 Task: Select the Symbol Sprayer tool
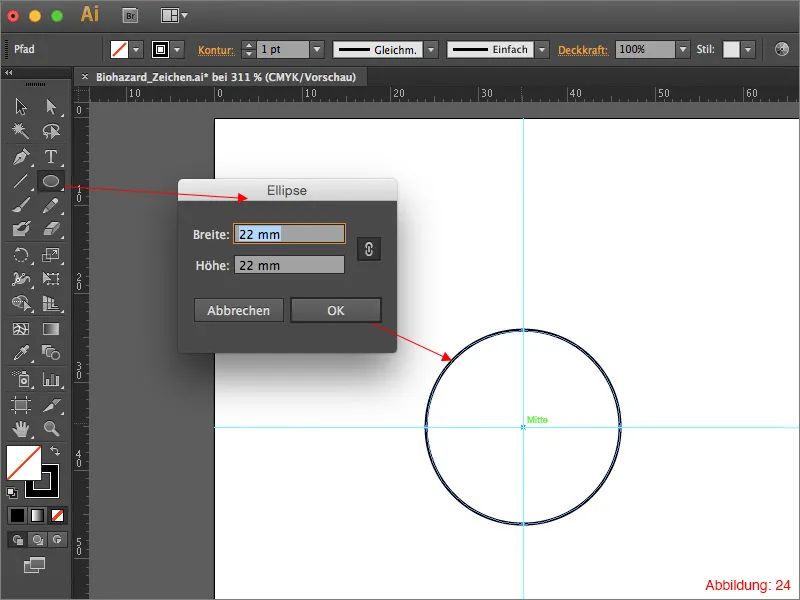[x=21, y=379]
